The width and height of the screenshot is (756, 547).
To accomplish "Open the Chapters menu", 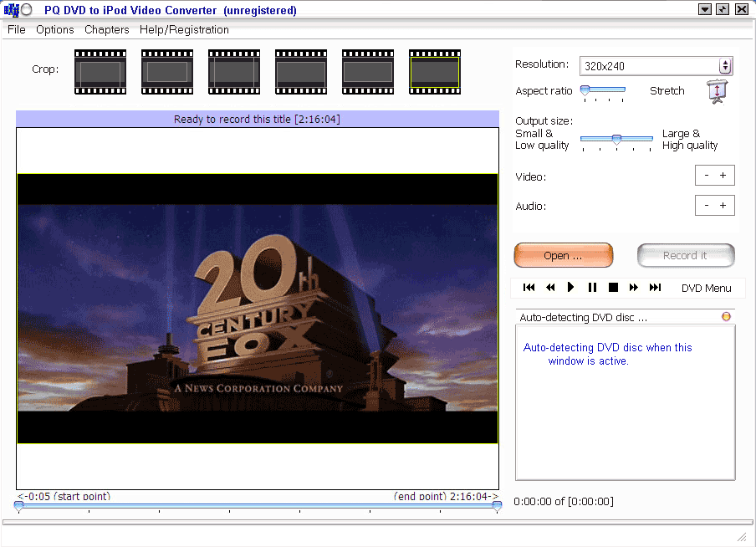I will tap(106, 29).
